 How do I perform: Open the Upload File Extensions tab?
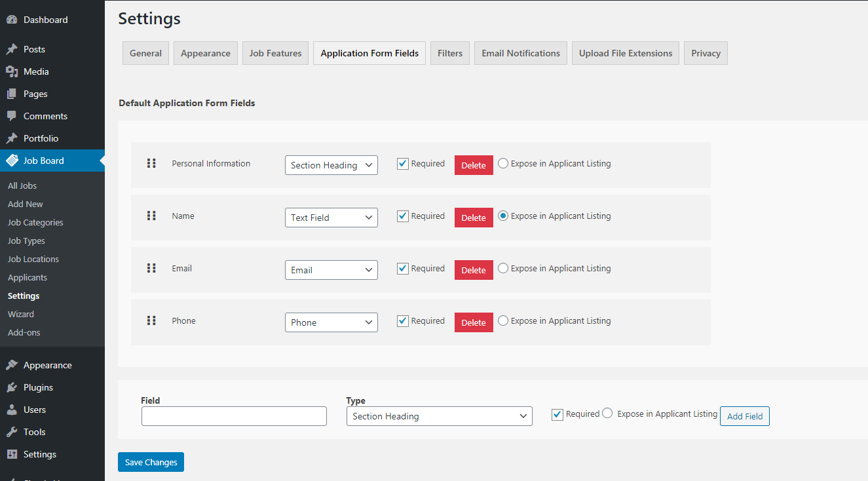click(x=626, y=53)
